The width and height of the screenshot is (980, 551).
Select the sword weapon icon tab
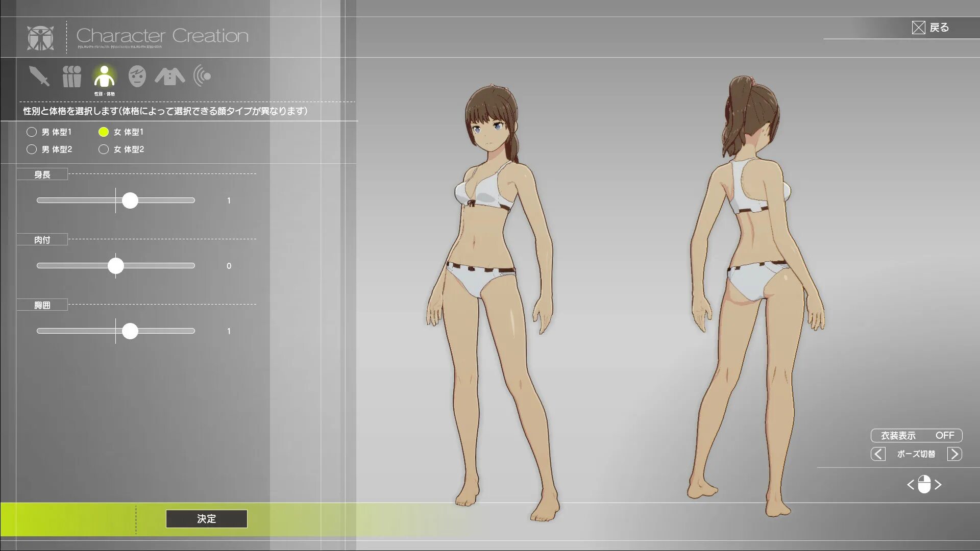[39, 77]
